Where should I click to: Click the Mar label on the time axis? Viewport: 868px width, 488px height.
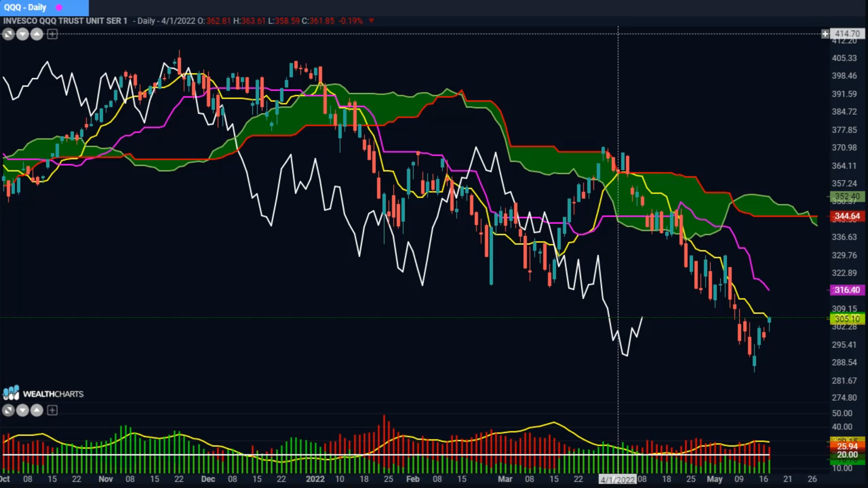point(505,479)
